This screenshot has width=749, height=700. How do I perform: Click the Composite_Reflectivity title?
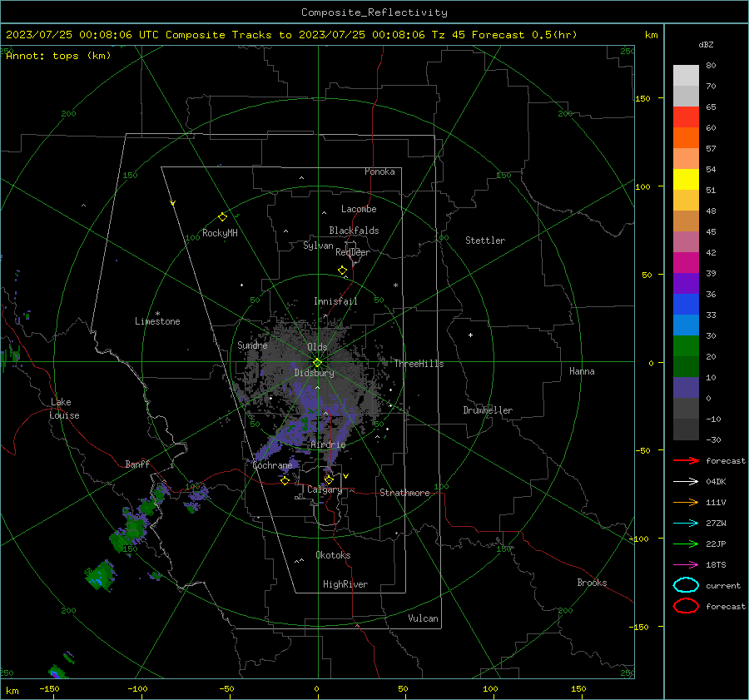(x=374, y=12)
